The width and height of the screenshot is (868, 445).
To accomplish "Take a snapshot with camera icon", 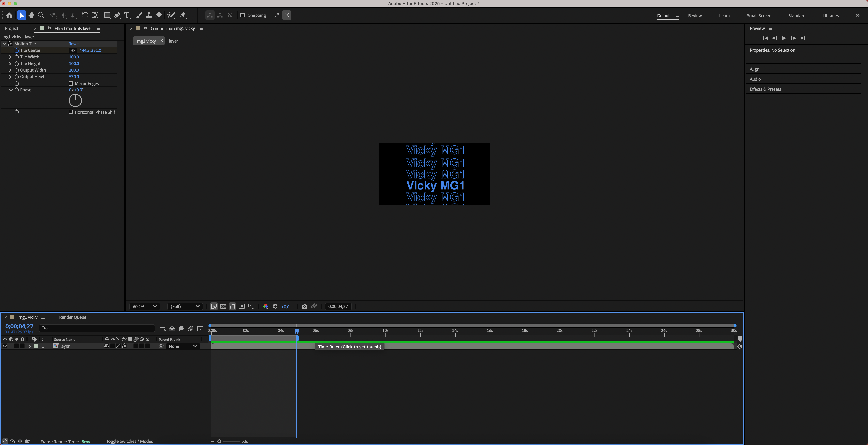I will click(x=304, y=306).
